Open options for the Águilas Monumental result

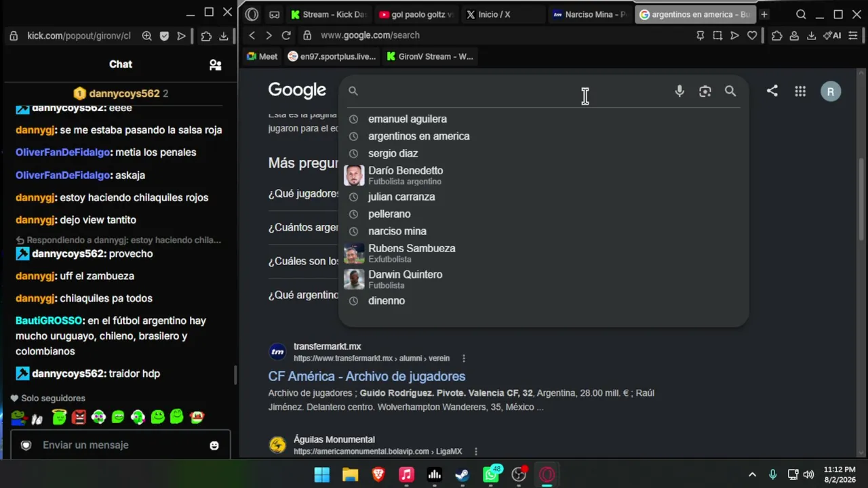point(476,451)
